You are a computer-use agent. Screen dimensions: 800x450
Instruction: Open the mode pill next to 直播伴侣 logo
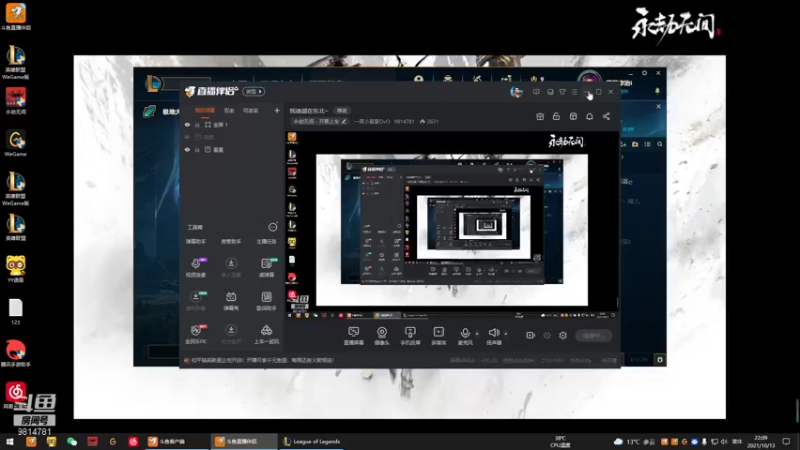coord(254,91)
